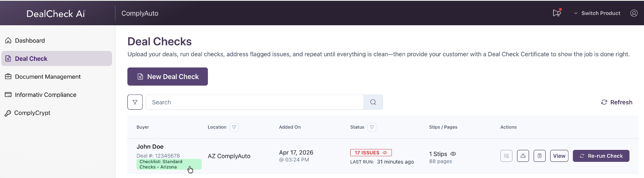Click the certificate icon in Actions
This screenshot has width=644, height=178.
pyautogui.click(x=506, y=156)
